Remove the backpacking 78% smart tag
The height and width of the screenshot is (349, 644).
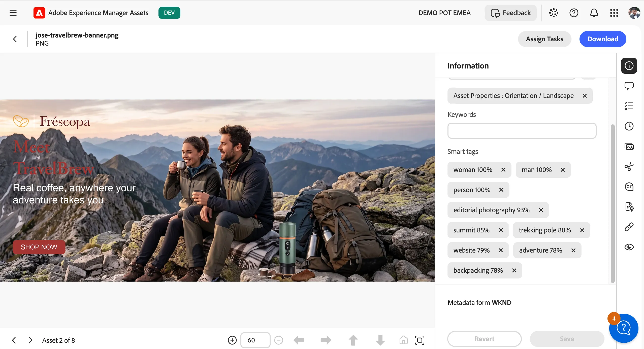[514, 270]
